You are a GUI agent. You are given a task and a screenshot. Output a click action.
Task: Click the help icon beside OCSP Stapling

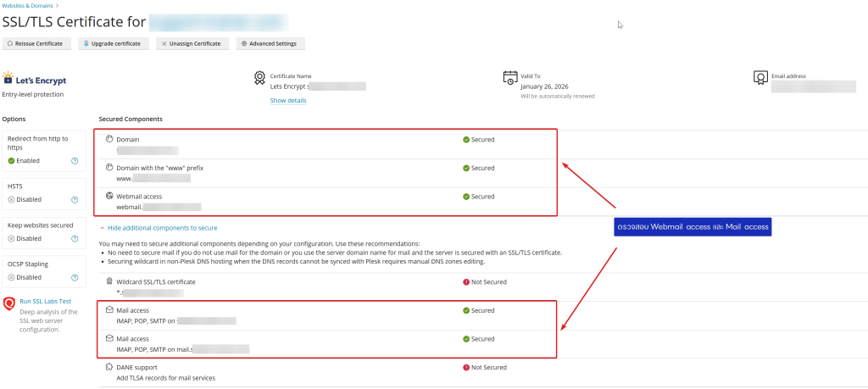(x=75, y=277)
